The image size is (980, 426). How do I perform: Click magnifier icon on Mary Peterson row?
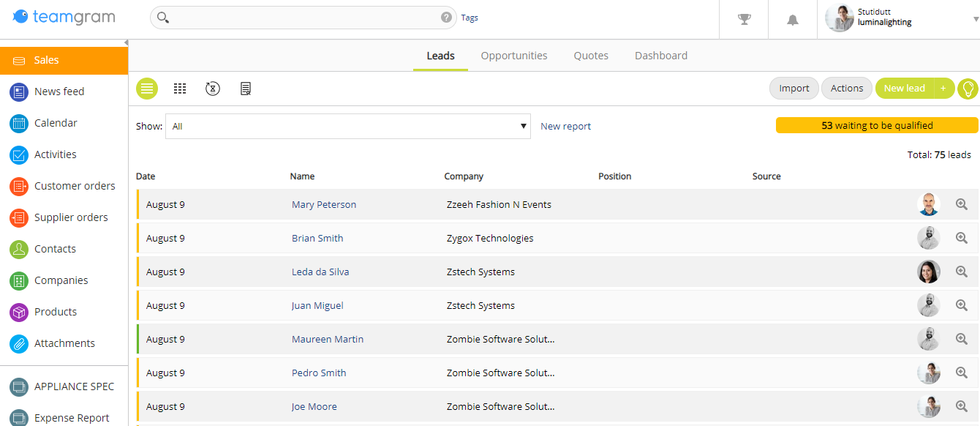pyautogui.click(x=962, y=205)
